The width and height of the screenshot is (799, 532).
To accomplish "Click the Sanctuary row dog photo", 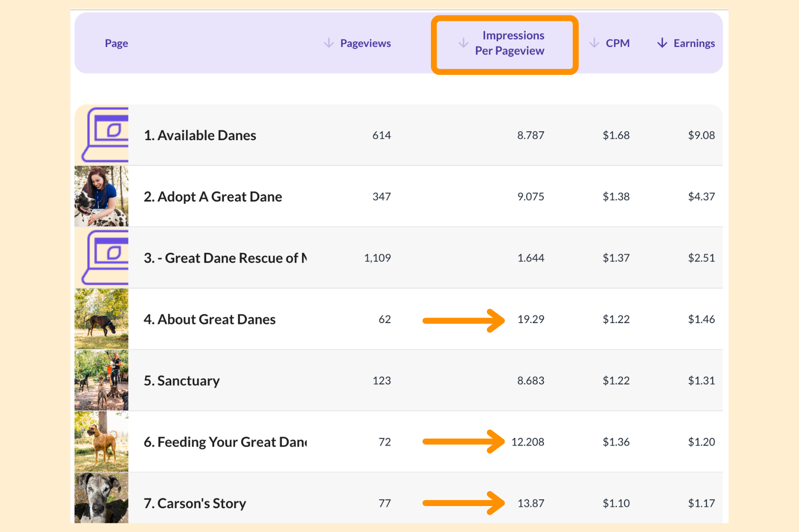I will [102, 380].
